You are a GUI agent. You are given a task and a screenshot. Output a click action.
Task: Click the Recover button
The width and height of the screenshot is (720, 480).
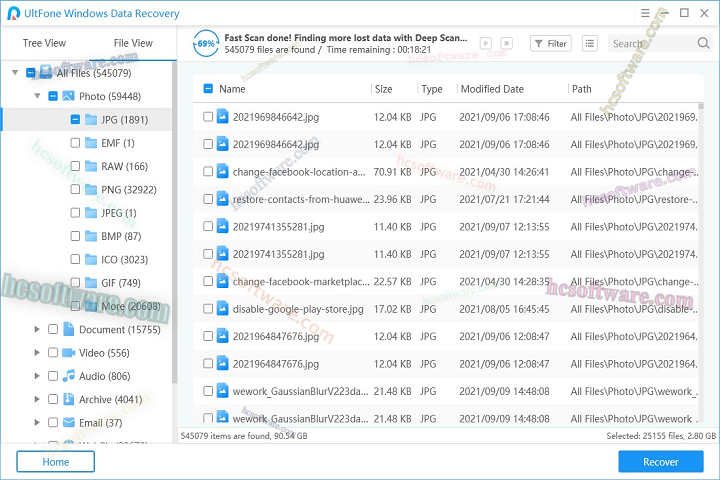pyautogui.click(x=661, y=462)
